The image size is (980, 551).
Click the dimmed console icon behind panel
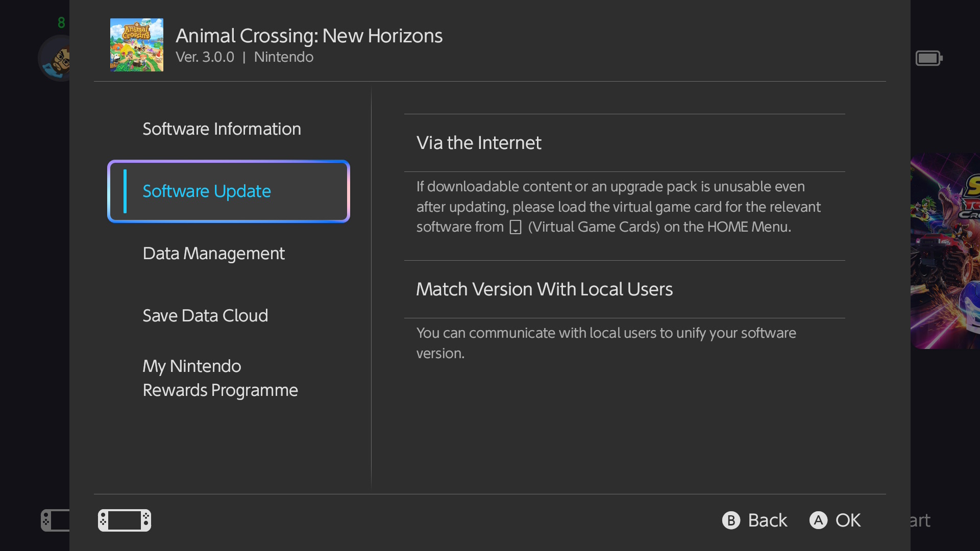[55, 520]
